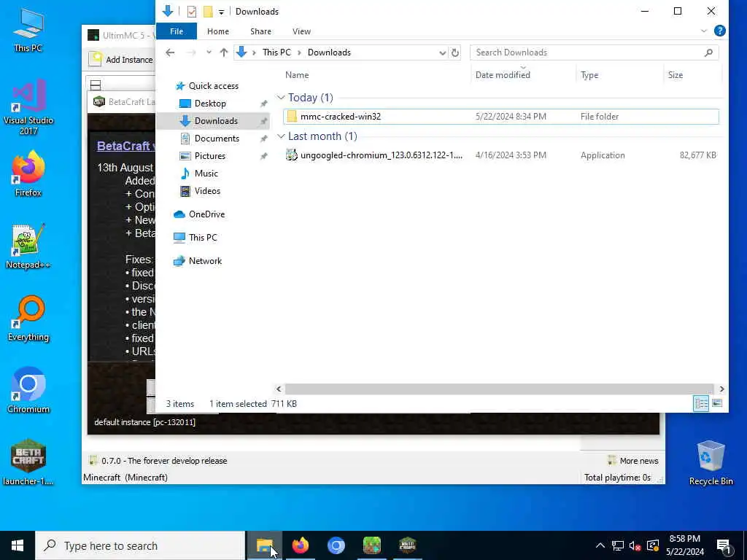Viewport: 747px width, 560px height.
Task: Click the BetaCraft link in launcher window
Action: coord(124,146)
